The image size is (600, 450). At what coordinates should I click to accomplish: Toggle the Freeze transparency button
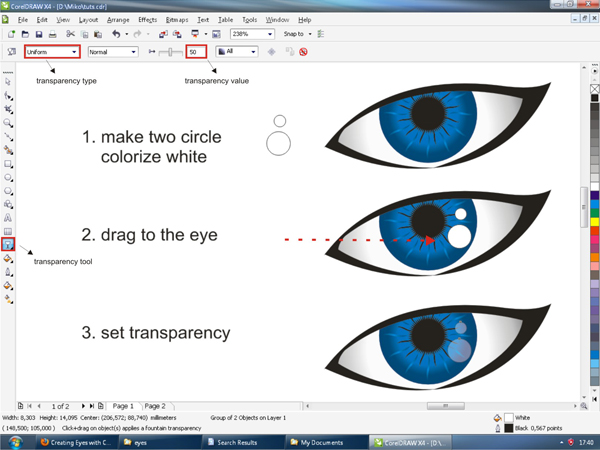(271, 52)
